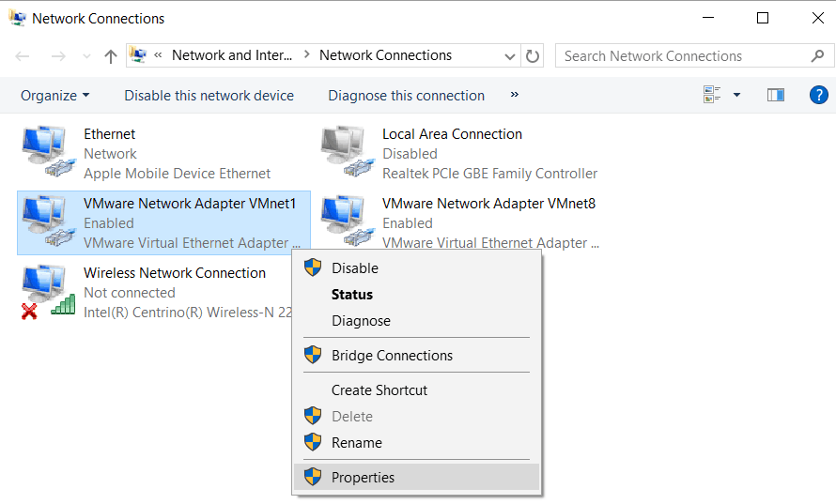Show more toolbar commands chevron
The image size is (836, 504).
[x=515, y=95]
